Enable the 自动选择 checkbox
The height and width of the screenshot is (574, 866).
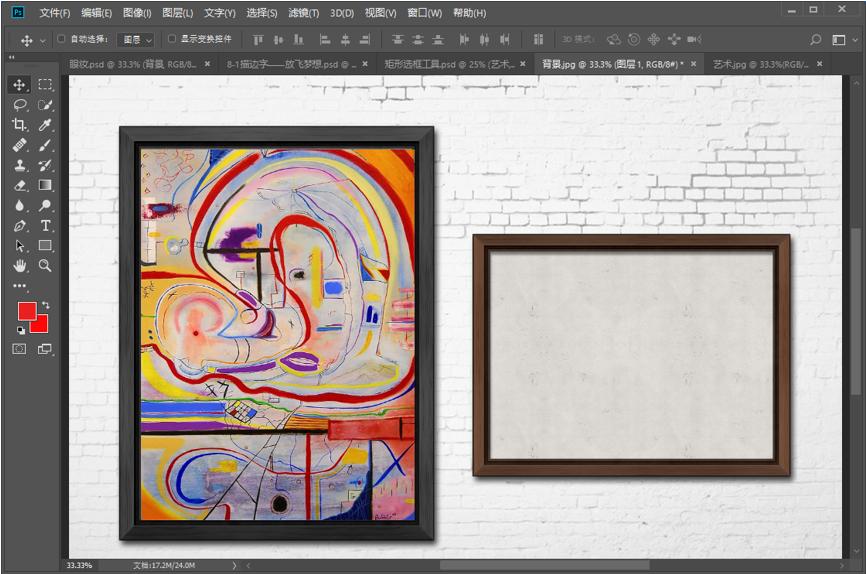coord(61,39)
